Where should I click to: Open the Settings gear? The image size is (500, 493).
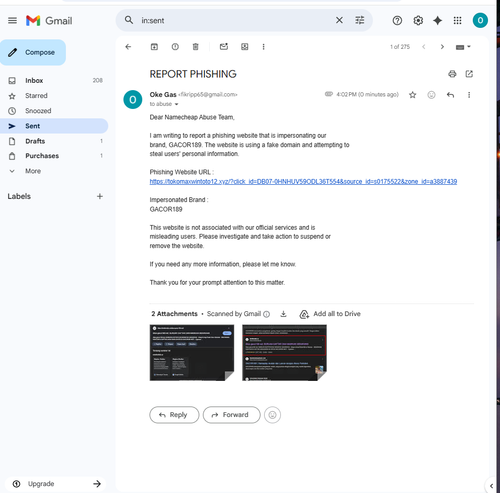point(418,21)
